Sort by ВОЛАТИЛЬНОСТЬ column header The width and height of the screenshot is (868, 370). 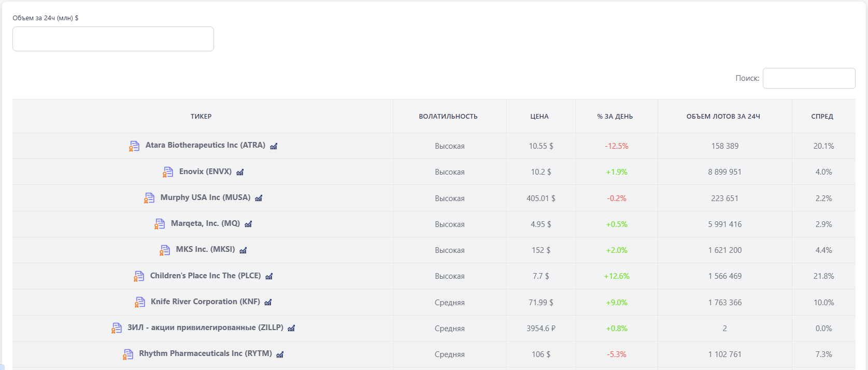point(448,117)
